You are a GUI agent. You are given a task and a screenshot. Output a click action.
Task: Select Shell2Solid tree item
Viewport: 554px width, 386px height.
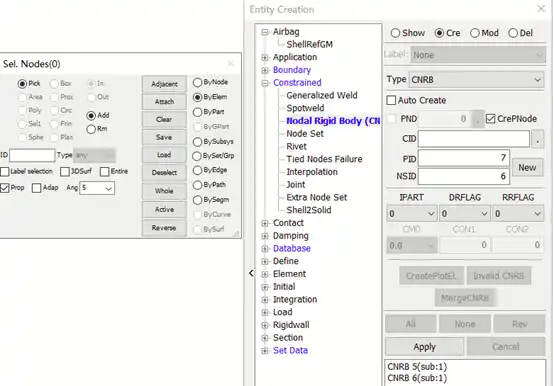tap(309, 210)
